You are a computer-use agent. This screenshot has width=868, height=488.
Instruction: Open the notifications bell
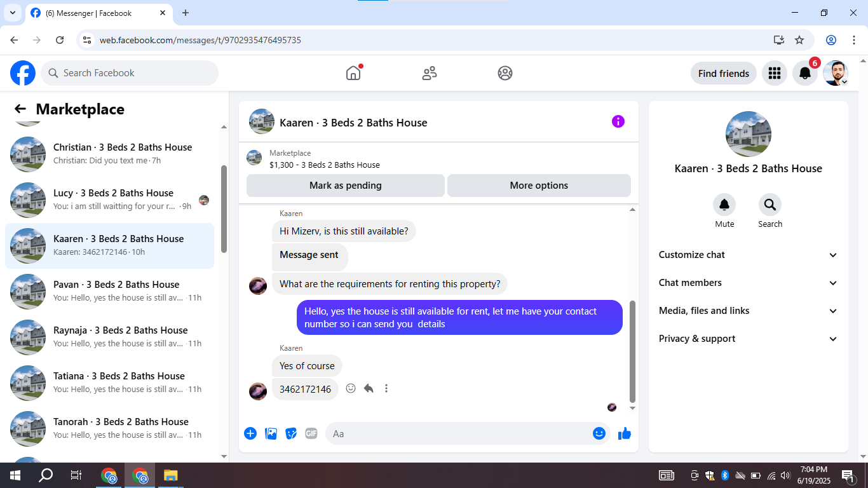click(805, 73)
